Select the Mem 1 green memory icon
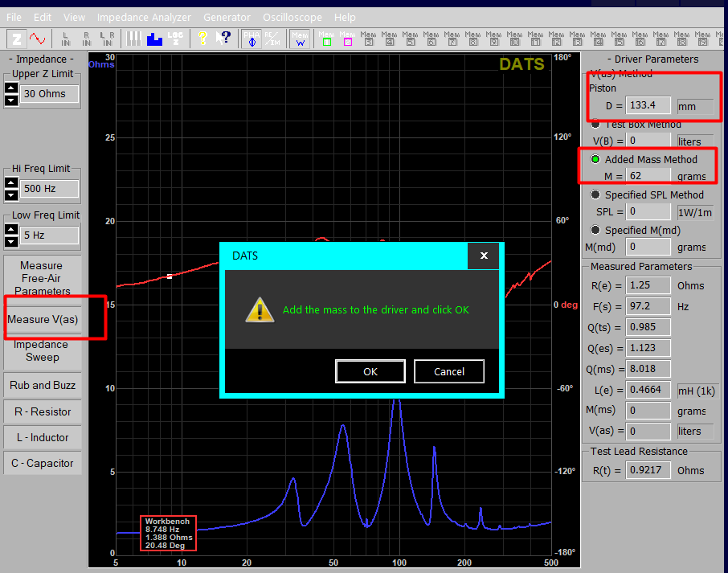Image resolution: width=728 pixels, height=573 pixels. click(326, 39)
